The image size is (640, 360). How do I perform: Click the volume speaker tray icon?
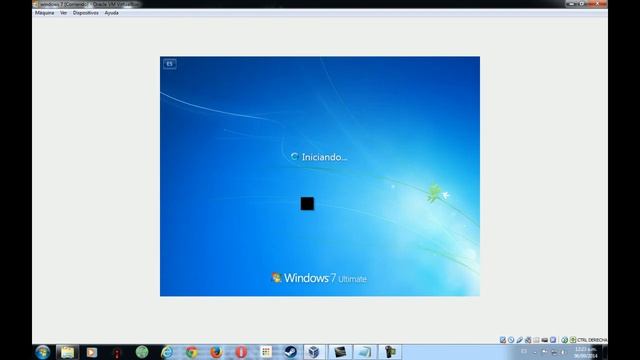click(x=563, y=352)
